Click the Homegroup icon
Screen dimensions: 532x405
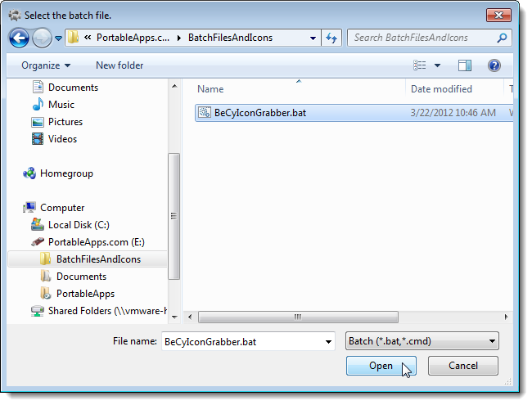(29, 173)
